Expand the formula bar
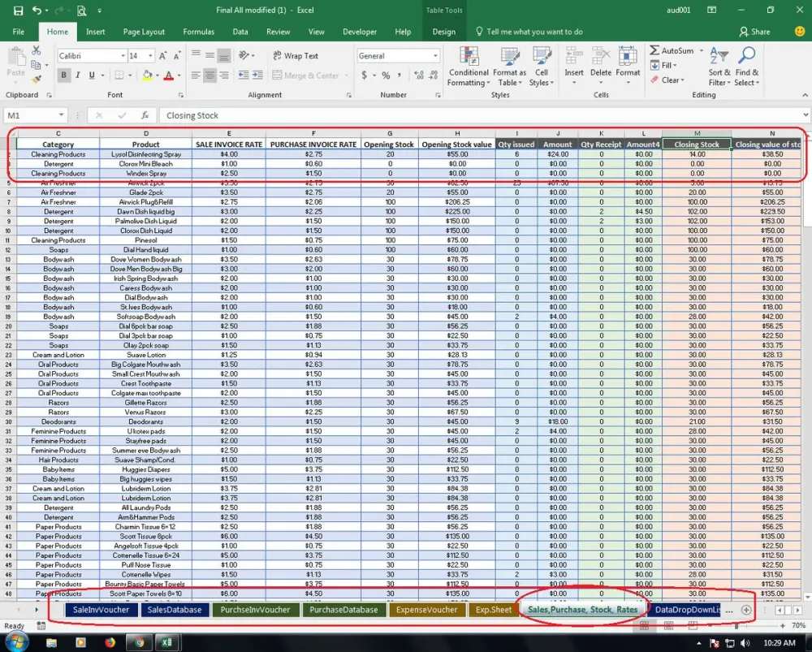812x652 pixels. (x=806, y=115)
